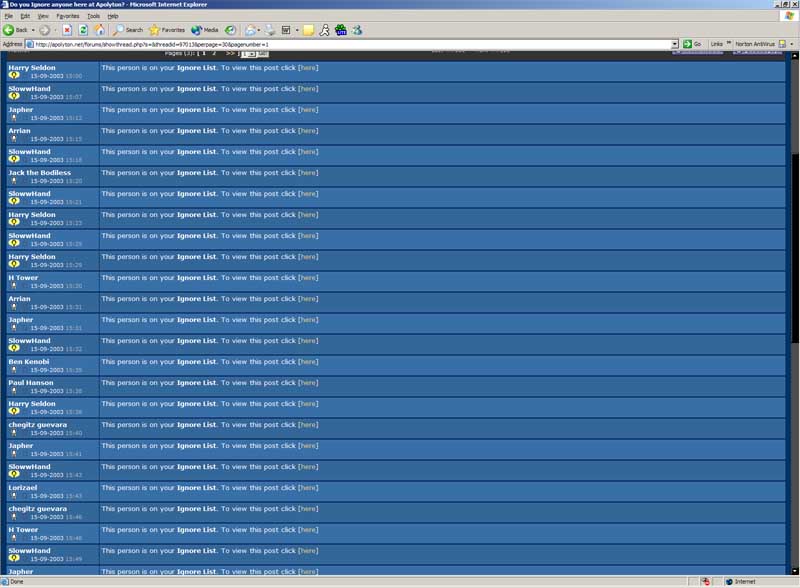Click the Back navigation button

click(14, 30)
